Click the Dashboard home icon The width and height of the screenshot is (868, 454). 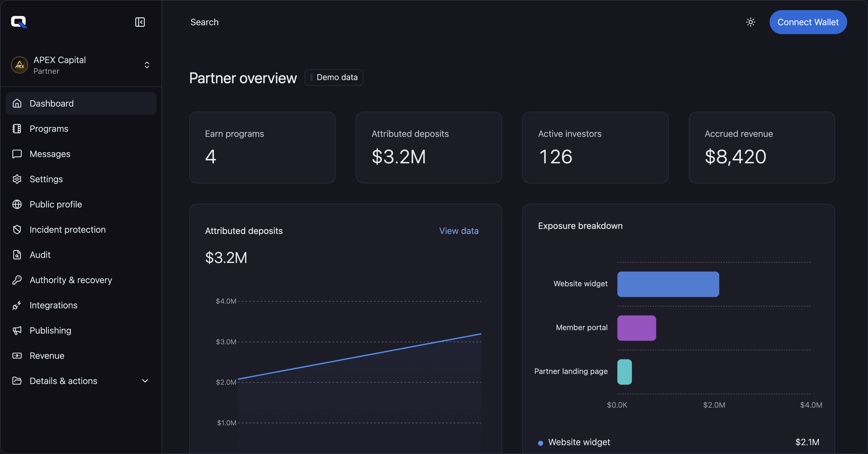(17, 103)
